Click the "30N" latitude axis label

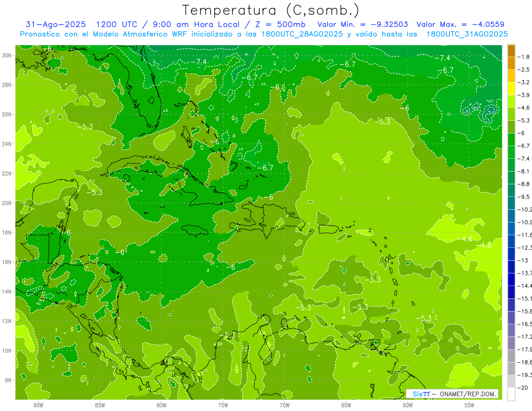[8, 55]
